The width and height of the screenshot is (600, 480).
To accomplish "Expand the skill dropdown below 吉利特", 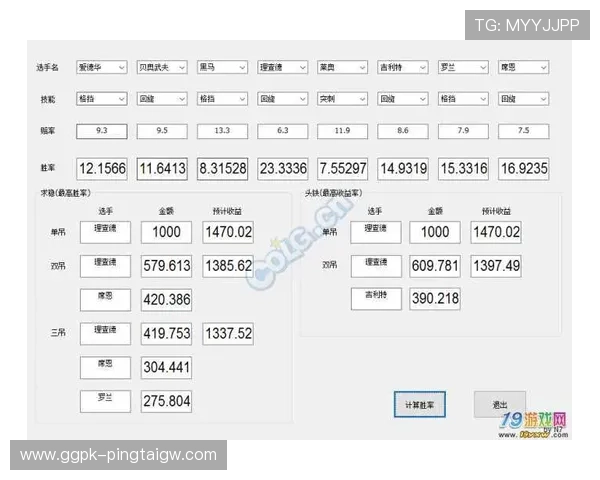I will click(403, 99).
